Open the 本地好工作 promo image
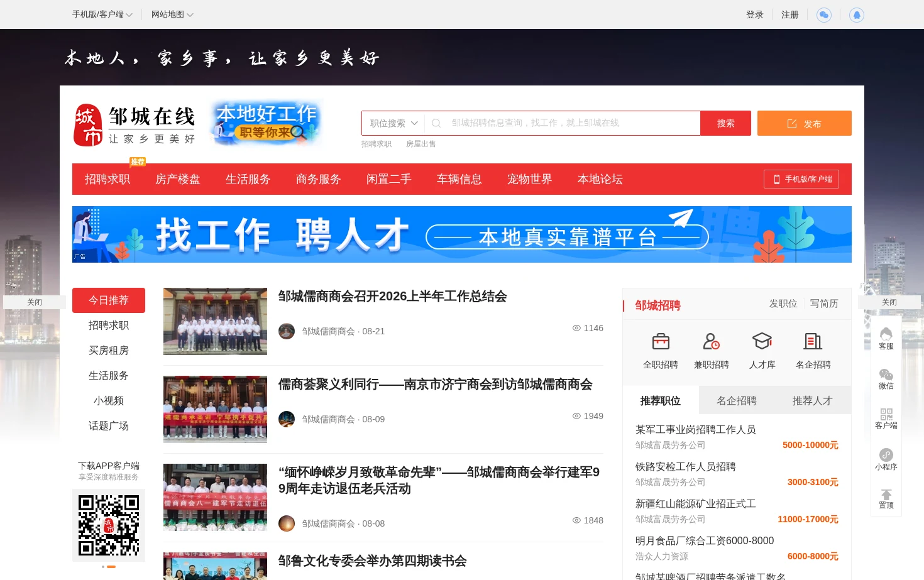 point(267,123)
